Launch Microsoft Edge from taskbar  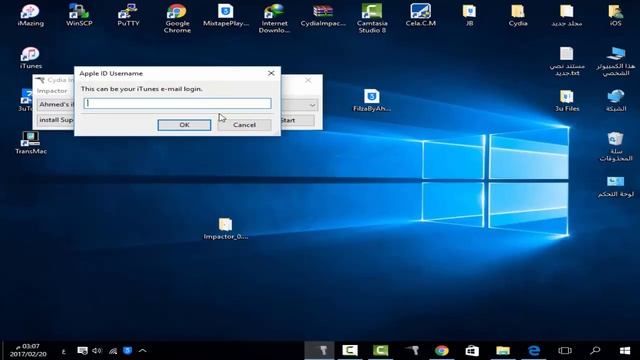click(534, 351)
